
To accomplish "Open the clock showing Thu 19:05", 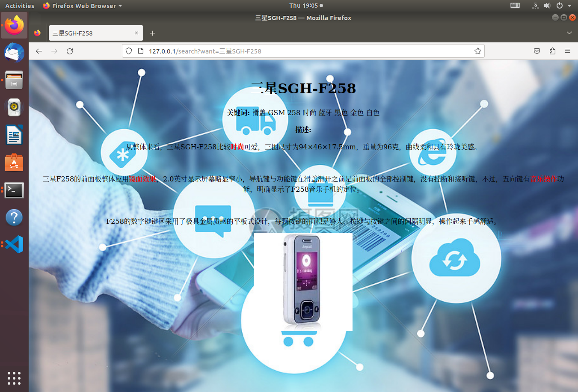I will coord(306,6).
